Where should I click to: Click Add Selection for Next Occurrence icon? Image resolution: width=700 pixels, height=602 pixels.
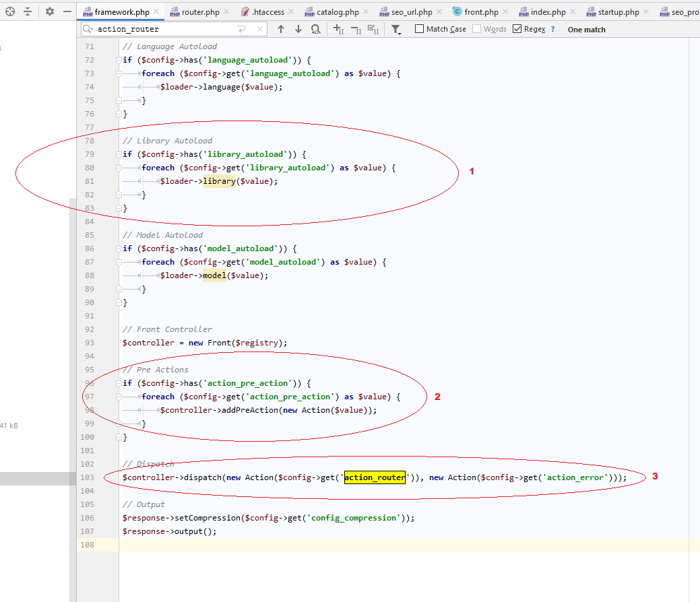[339, 29]
